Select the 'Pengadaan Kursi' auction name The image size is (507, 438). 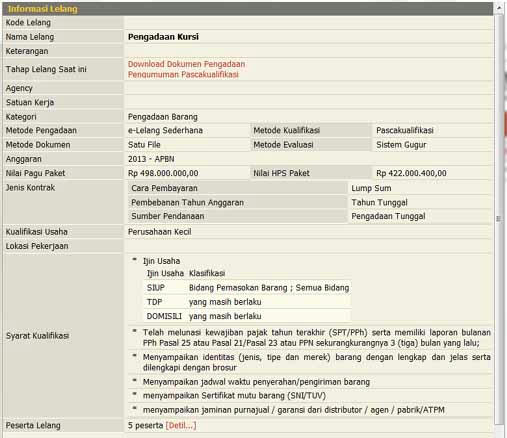[163, 37]
